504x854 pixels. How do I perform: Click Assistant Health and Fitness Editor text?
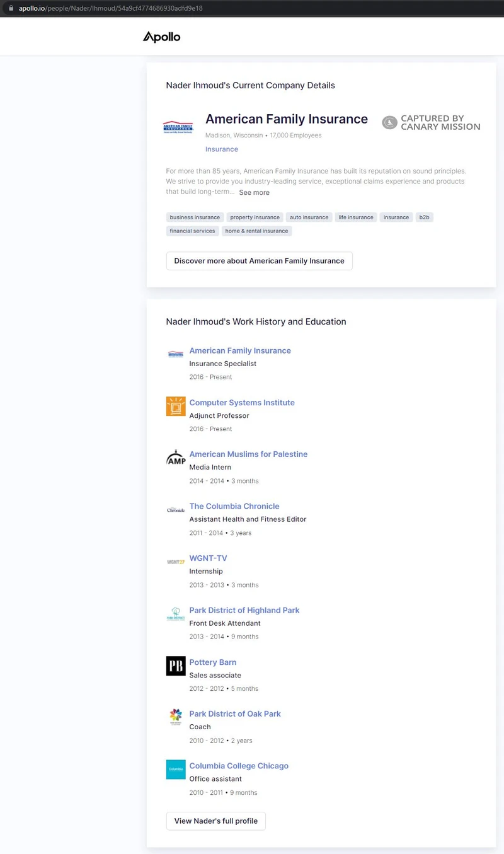click(x=248, y=519)
